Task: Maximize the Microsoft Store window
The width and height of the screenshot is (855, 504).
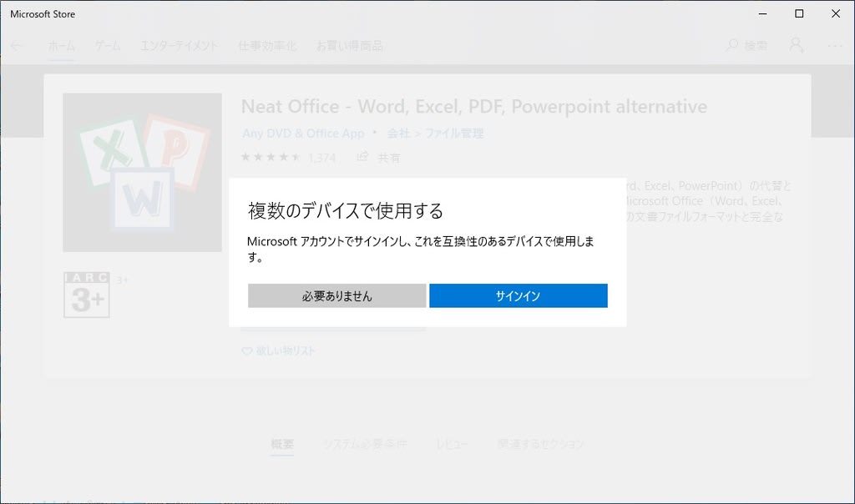Action: 799,13
